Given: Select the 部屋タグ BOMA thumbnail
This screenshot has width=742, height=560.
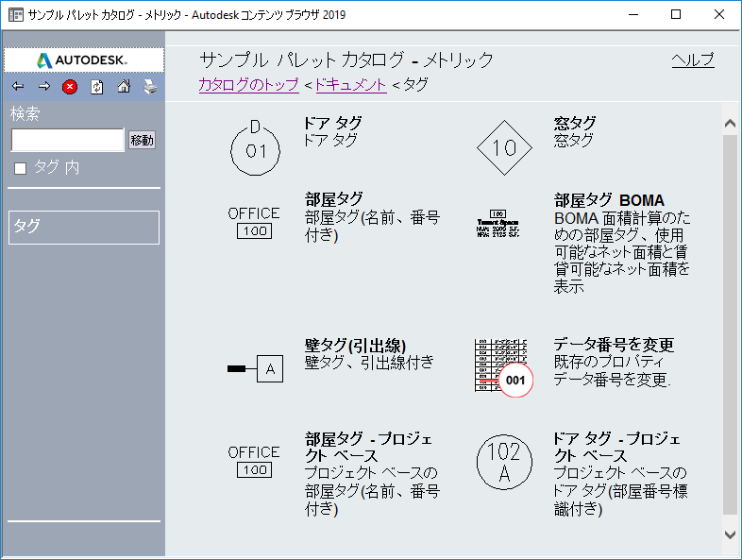Looking at the screenshot, I should pos(497,223).
